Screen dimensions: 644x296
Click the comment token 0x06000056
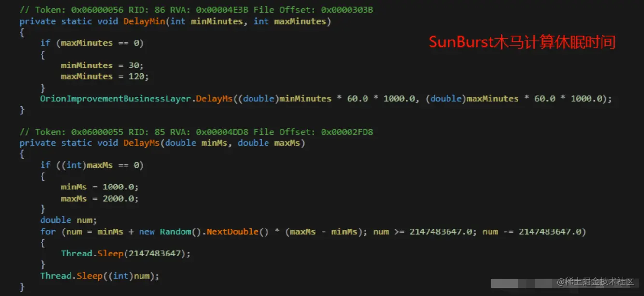(x=97, y=10)
